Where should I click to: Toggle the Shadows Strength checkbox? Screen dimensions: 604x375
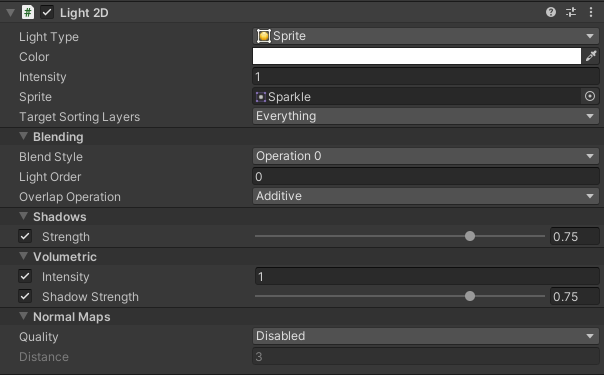tap(25, 236)
